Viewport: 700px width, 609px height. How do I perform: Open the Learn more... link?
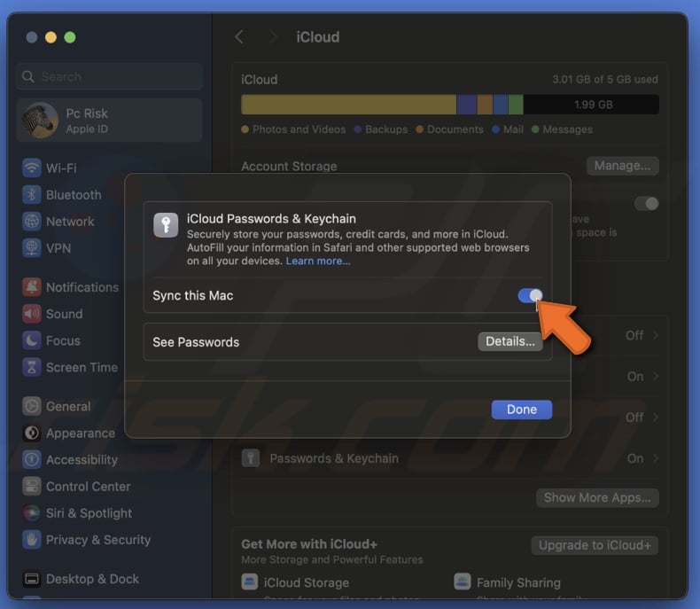[318, 261]
